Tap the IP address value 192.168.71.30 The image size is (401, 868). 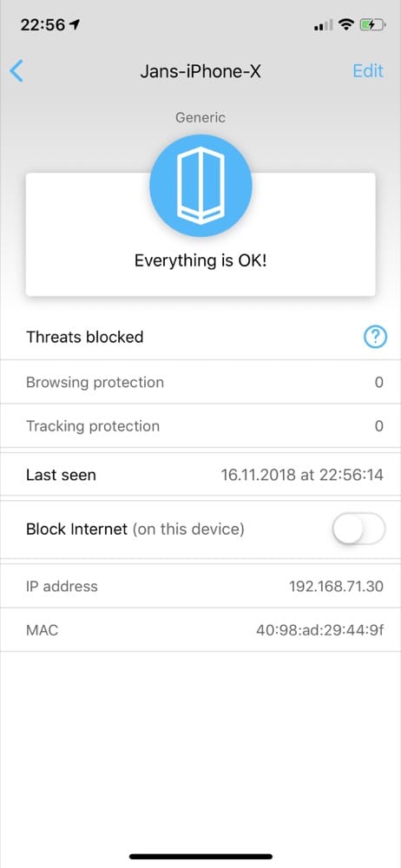336,586
